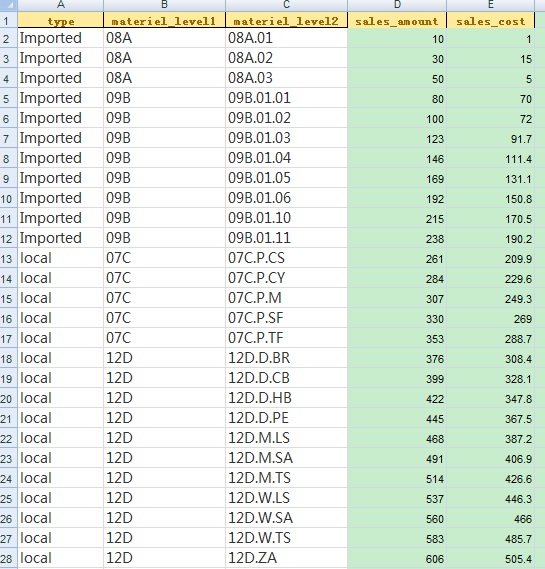Select cell with 07C.P.SF
545x569 pixels.
coord(286,318)
